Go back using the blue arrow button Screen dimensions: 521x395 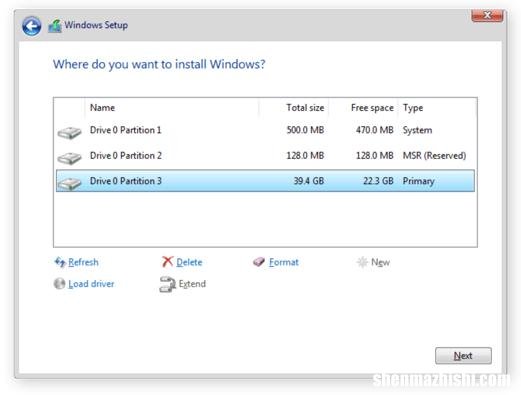(32, 26)
